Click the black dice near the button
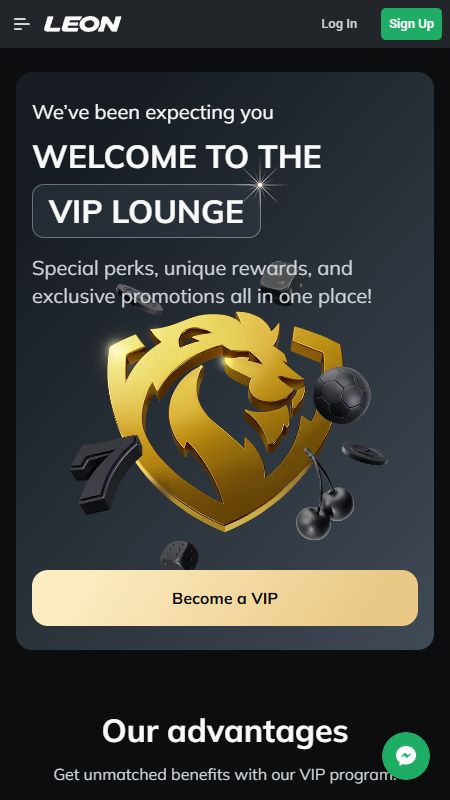The width and height of the screenshot is (450, 800). point(179,556)
